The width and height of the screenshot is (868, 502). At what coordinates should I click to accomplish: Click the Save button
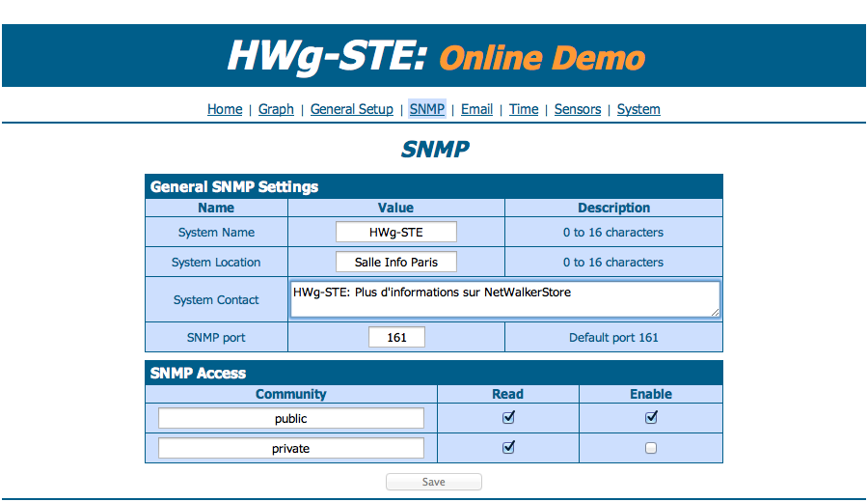pos(434,482)
